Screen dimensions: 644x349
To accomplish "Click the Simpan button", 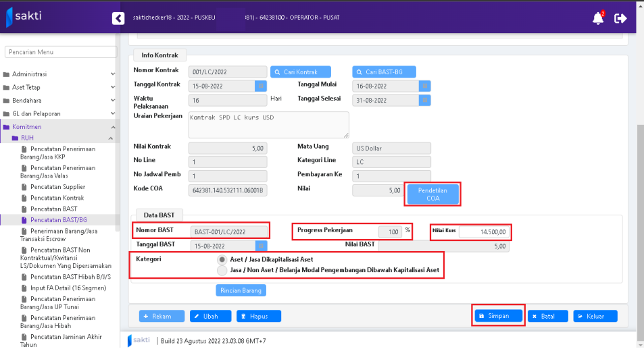I will (x=498, y=316).
